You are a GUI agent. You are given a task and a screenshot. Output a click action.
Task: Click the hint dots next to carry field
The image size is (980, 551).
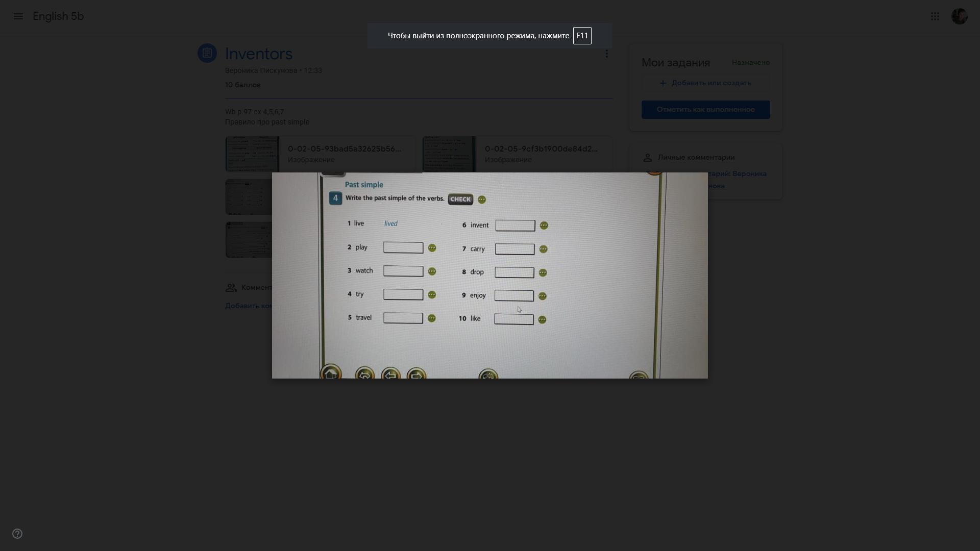[x=544, y=249]
